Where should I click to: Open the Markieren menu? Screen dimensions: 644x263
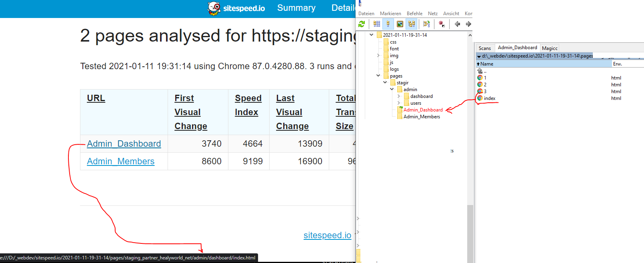390,14
